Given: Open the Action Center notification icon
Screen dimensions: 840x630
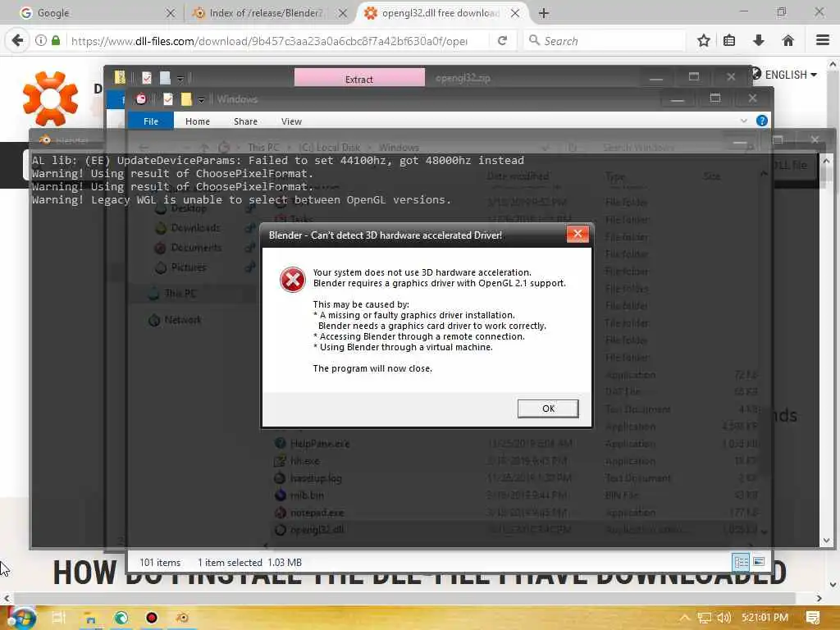Looking at the screenshot, I should click(x=813, y=618).
